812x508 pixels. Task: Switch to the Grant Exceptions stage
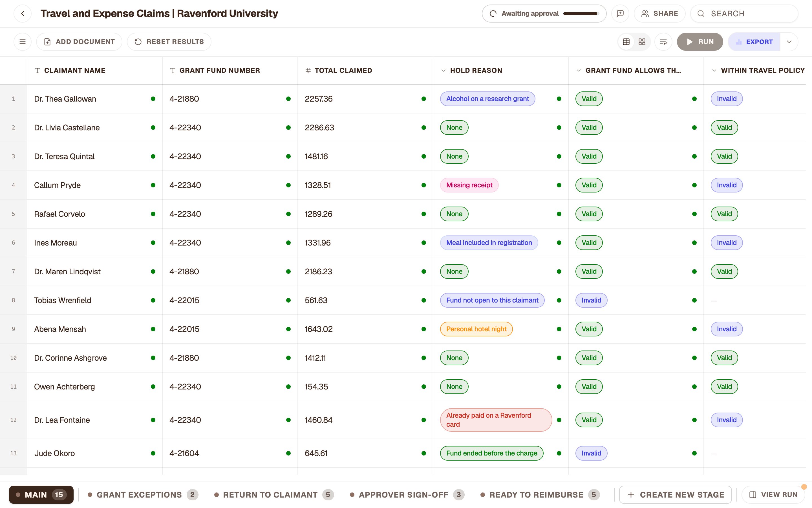point(143,494)
